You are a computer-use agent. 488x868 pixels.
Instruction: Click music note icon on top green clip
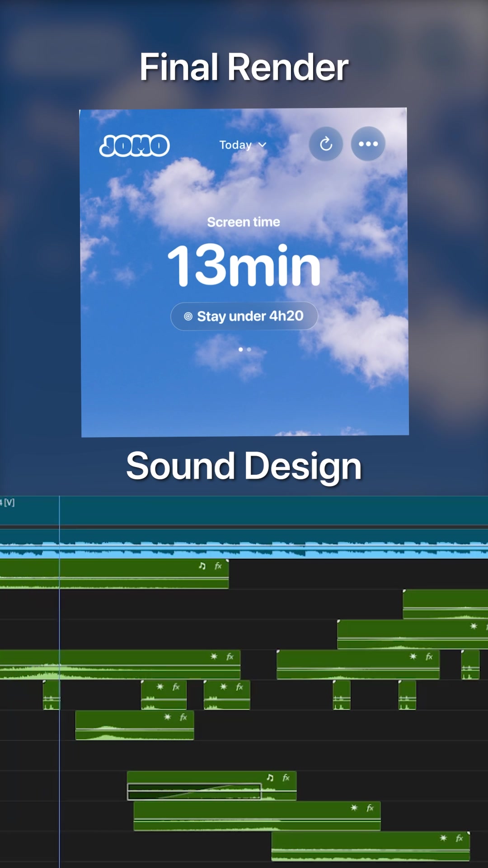202,566
